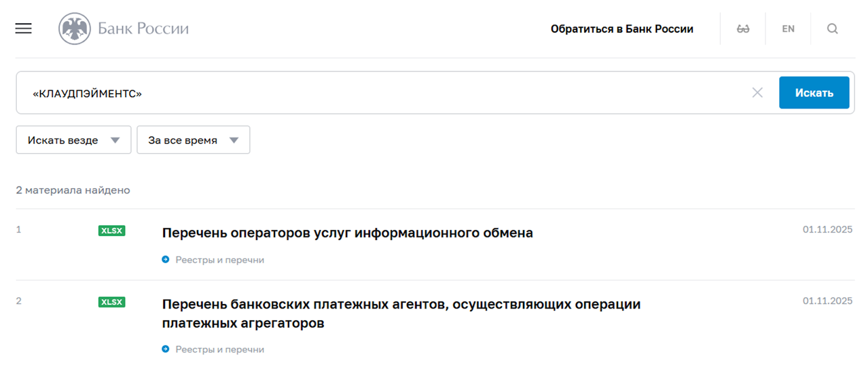Expand the "Искать везде" dropdown
Image resolution: width=868 pixels, height=386 pixels.
coord(73,140)
